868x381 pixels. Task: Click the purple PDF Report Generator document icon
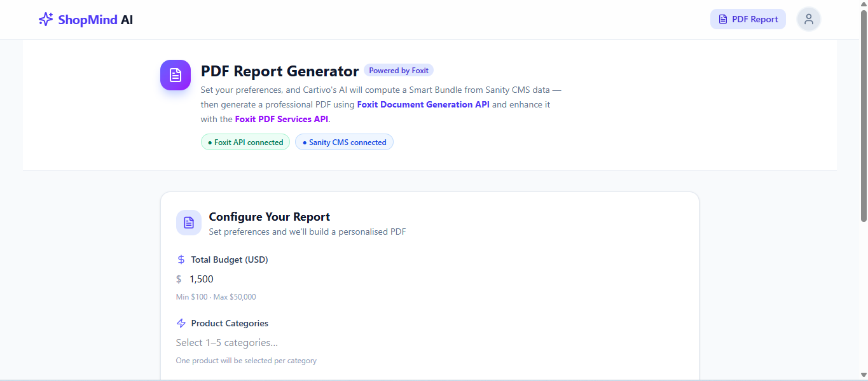(176, 75)
